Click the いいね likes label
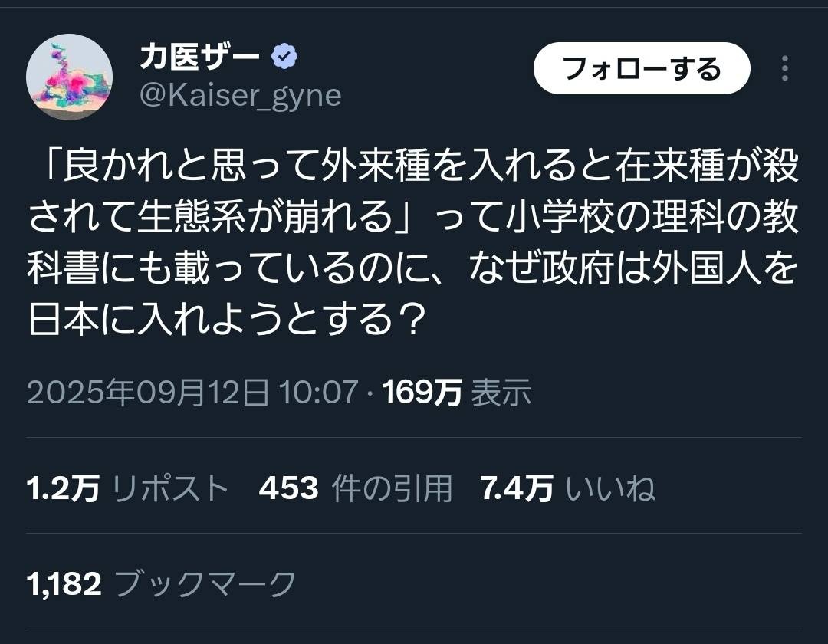Image resolution: width=828 pixels, height=644 pixels. tap(610, 488)
